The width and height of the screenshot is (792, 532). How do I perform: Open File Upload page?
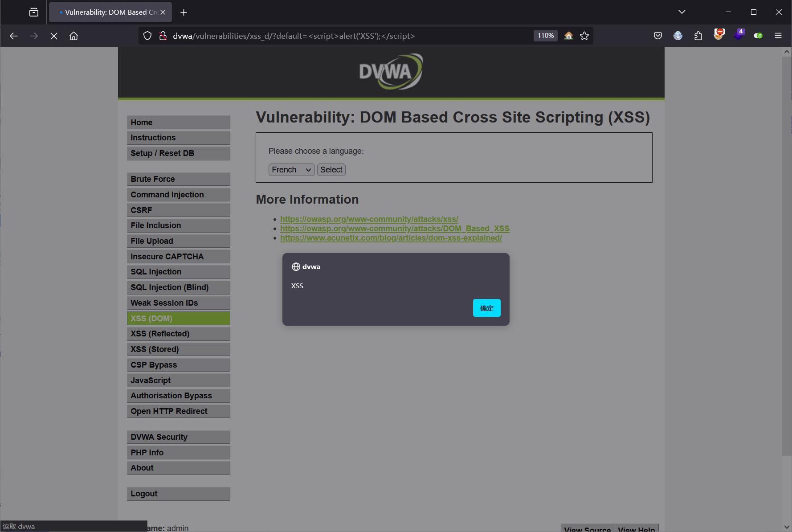pyautogui.click(x=179, y=241)
